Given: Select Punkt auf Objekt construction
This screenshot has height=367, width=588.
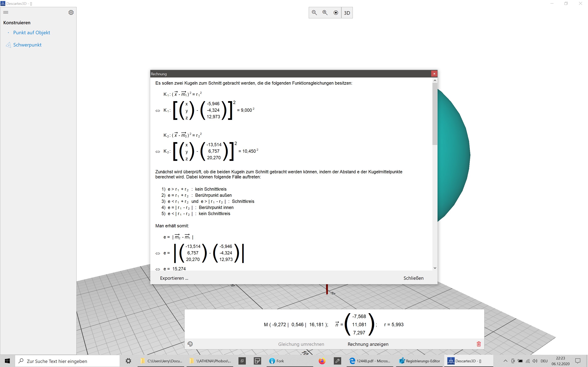Looking at the screenshot, I should pos(32,33).
